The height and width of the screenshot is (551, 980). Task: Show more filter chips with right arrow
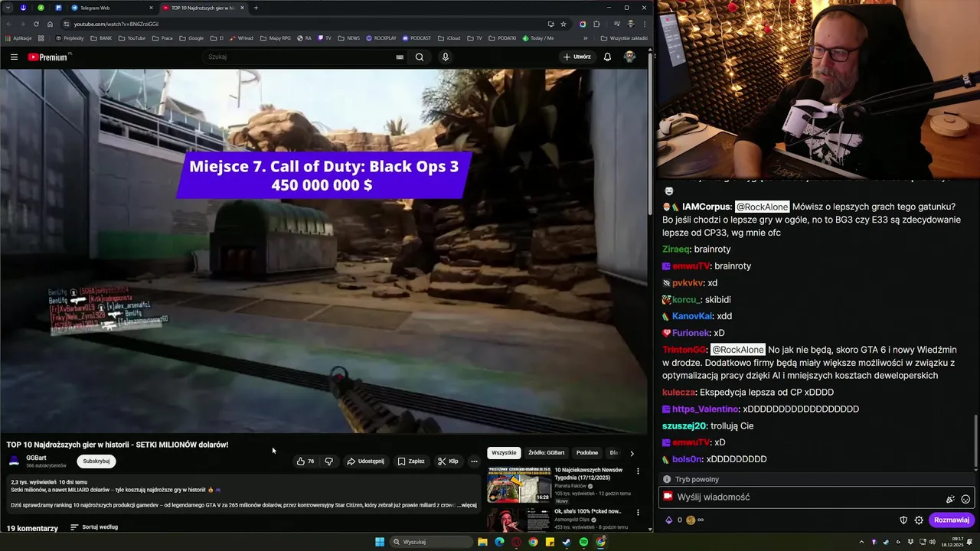tap(632, 453)
